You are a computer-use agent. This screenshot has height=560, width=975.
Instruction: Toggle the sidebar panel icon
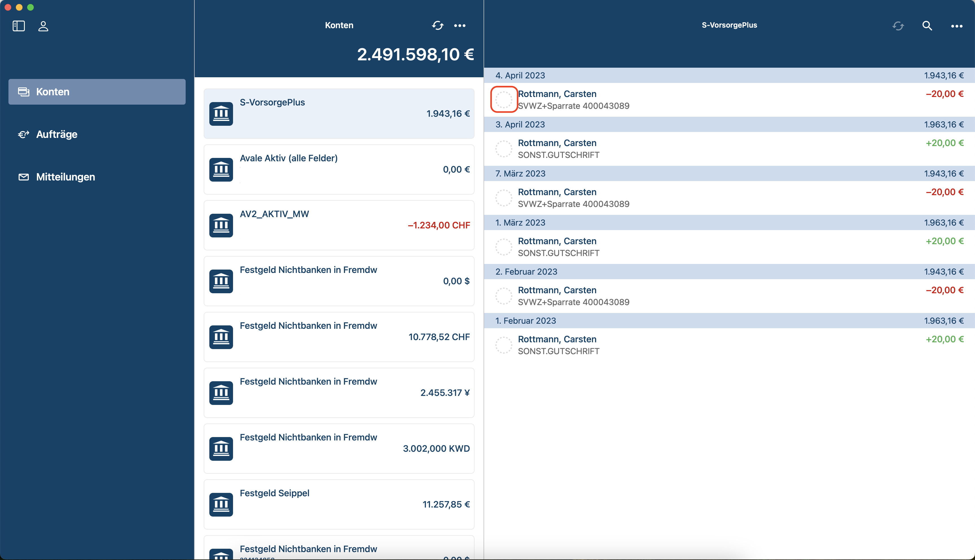18,26
